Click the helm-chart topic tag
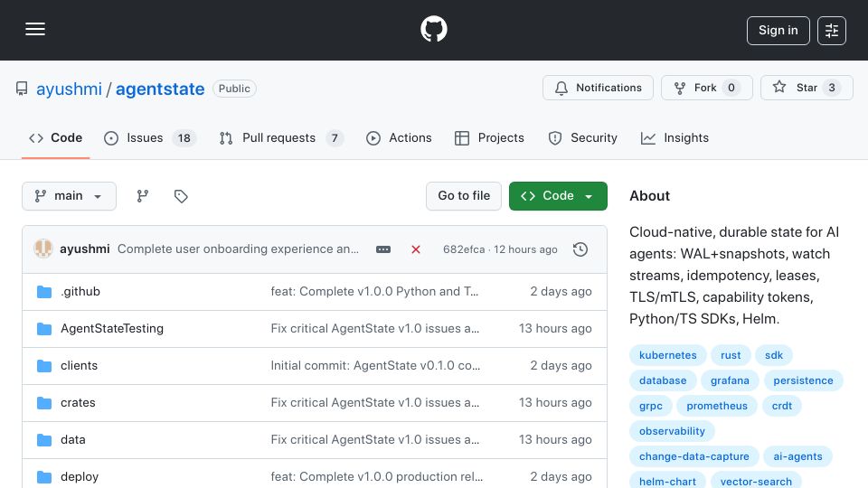This screenshot has height=488, width=868. click(667, 480)
